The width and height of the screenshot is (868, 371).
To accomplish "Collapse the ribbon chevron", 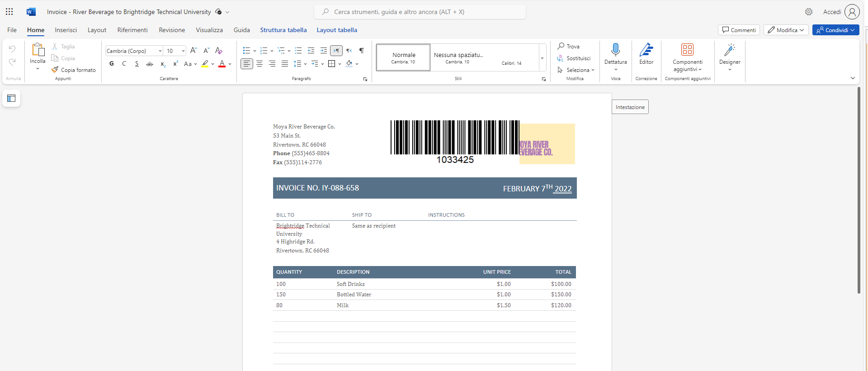I will (853, 78).
